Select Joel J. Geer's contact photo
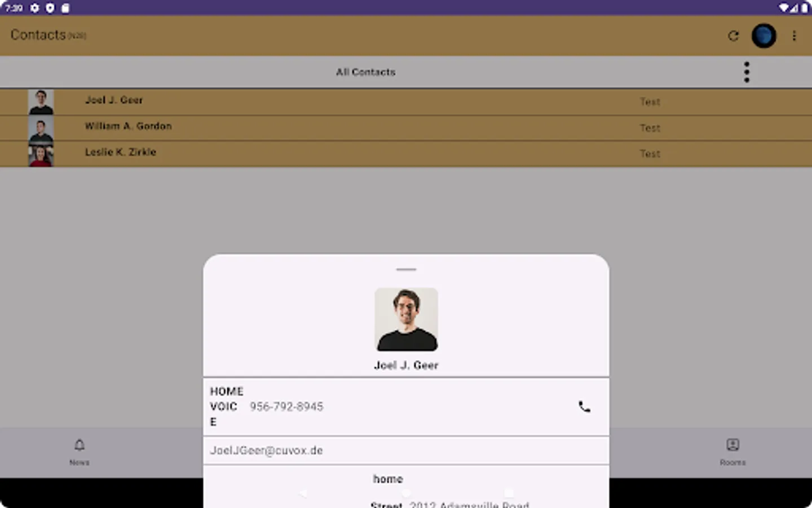The height and width of the screenshot is (508, 812). [x=406, y=319]
